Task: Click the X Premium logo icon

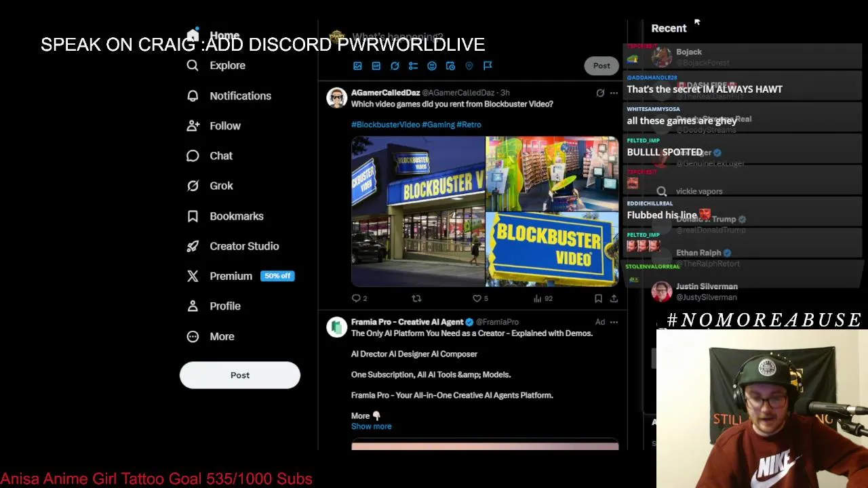Action: tap(193, 276)
